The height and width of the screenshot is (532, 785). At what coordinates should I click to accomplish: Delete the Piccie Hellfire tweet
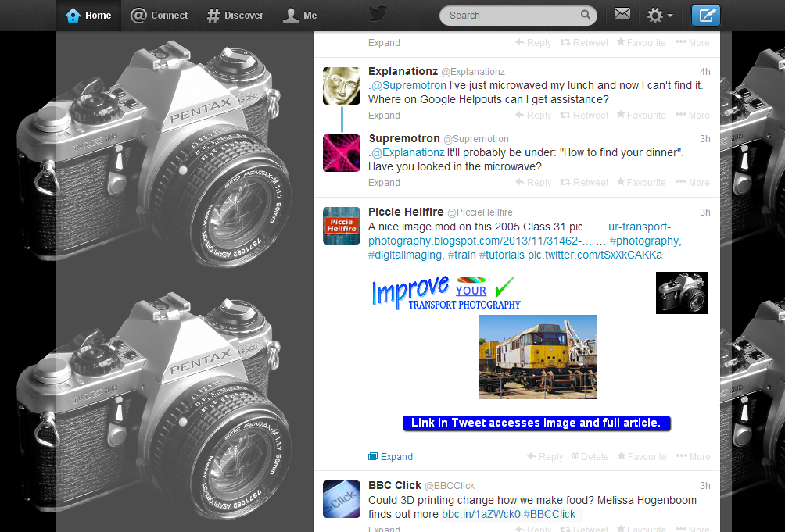coord(590,456)
